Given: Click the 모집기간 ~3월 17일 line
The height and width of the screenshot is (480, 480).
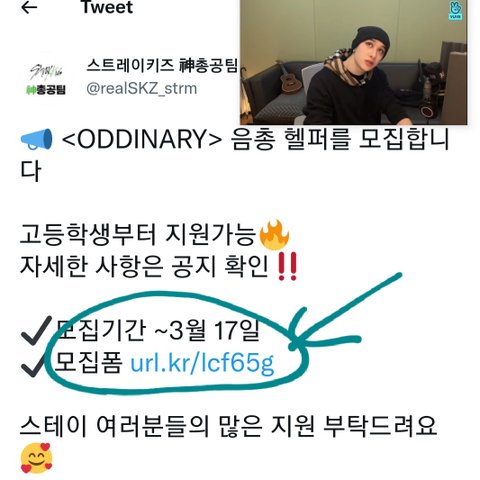Looking at the screenshot, I should pos(157,330).
